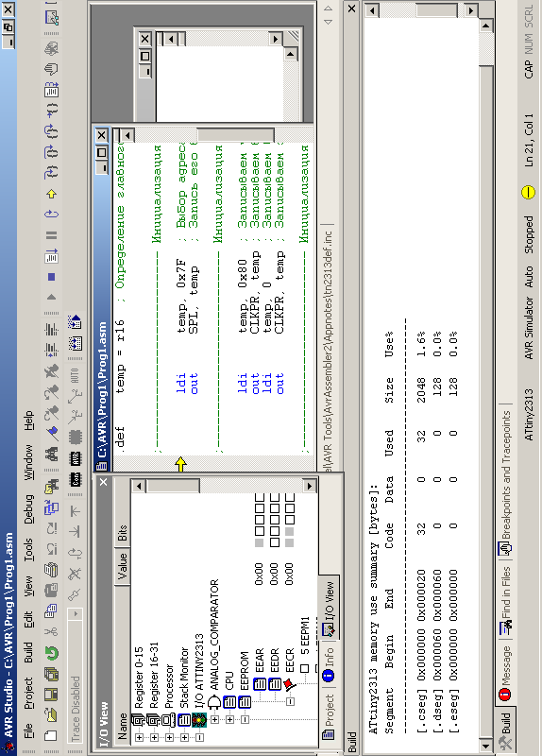
Task: Click the Save All stacked disks icon
Action: point(51,674)
